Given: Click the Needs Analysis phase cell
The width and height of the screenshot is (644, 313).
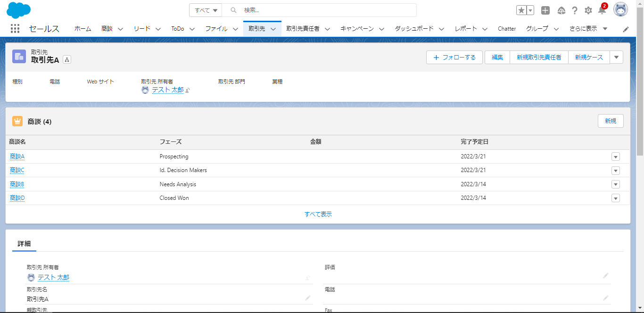Looking at the screenshot, I should tap(178, 184).
